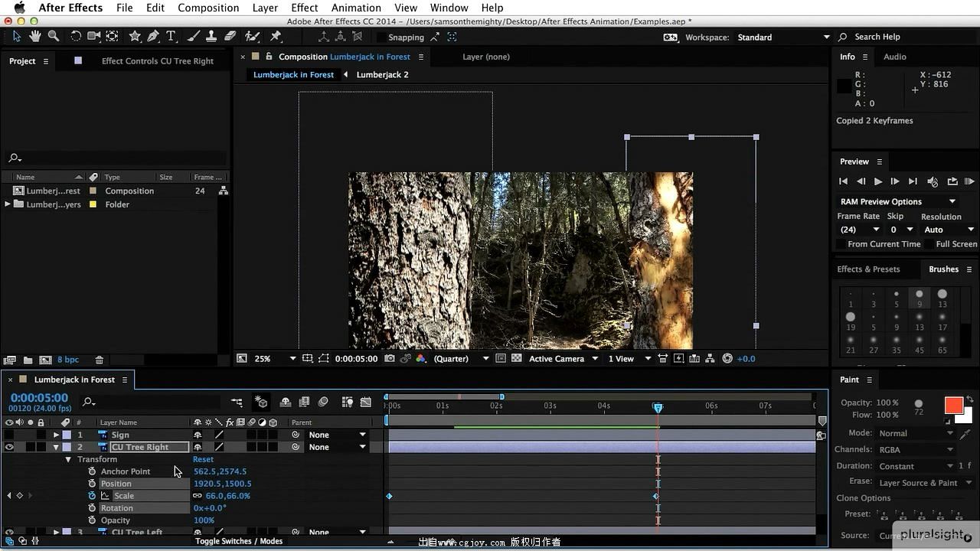Select the Selection arrow tool
Screen dimensions: 980x551
pos(17,36)
